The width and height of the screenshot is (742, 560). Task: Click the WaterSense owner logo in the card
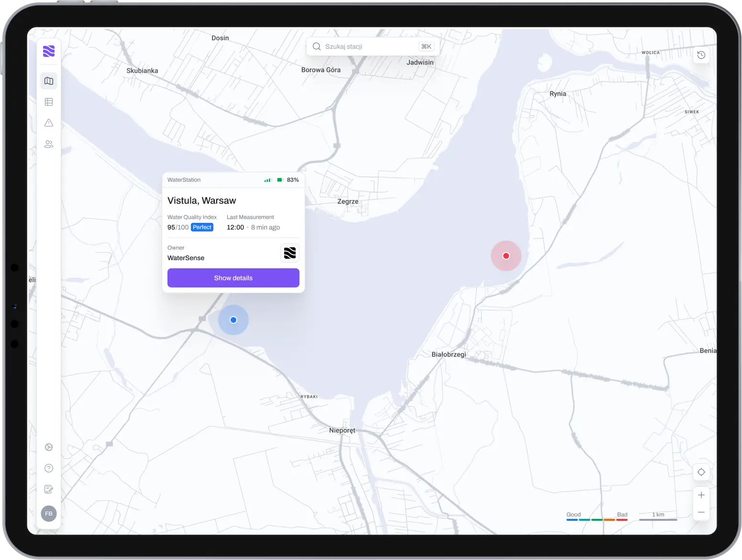(x=290, y=253)
